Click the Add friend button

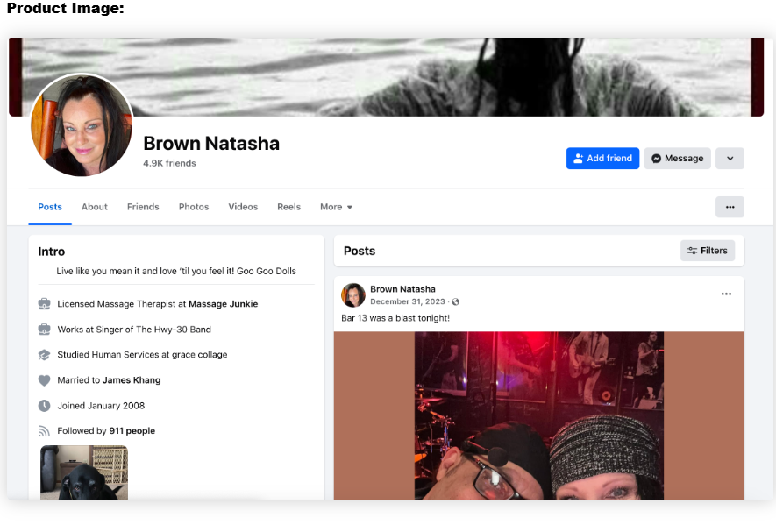click(x=602, y=159)
